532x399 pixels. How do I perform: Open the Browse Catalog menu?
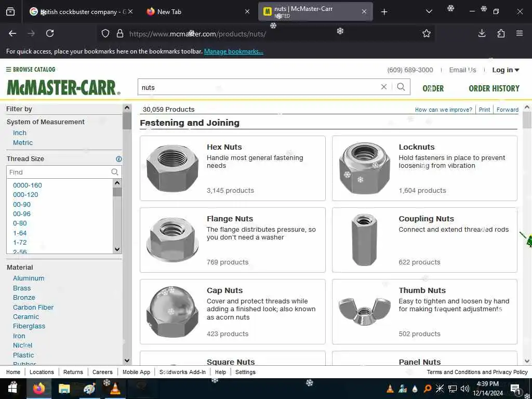click(31, 69)
